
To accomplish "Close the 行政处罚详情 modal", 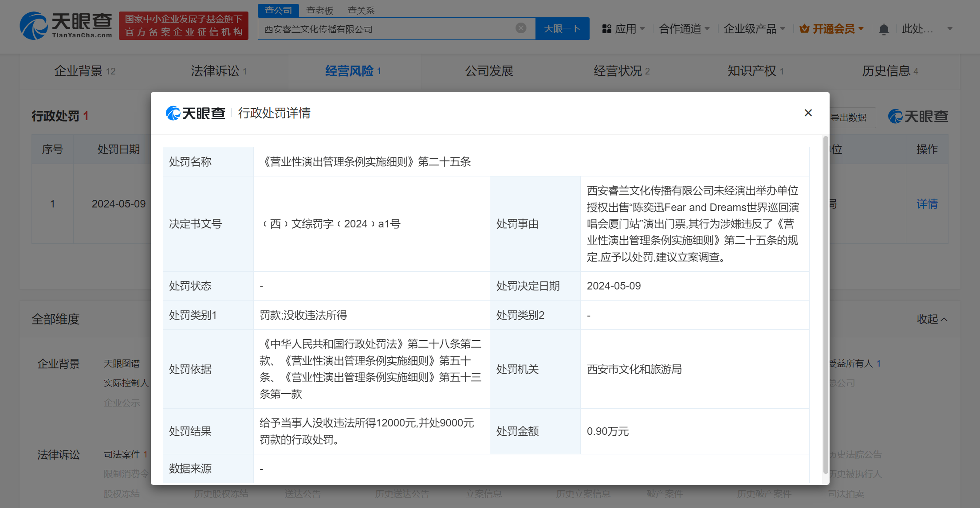I will [x=808, y=113].
